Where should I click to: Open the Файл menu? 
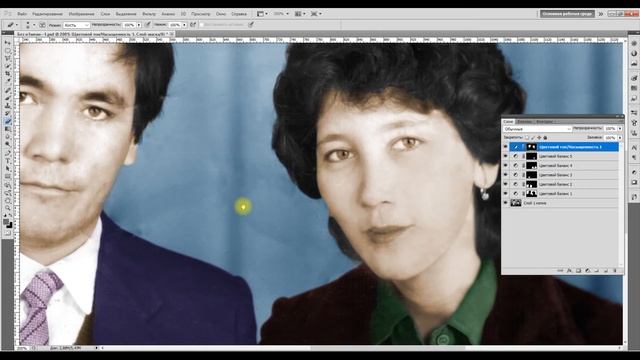pyautogui.click(x=22, y=14)
